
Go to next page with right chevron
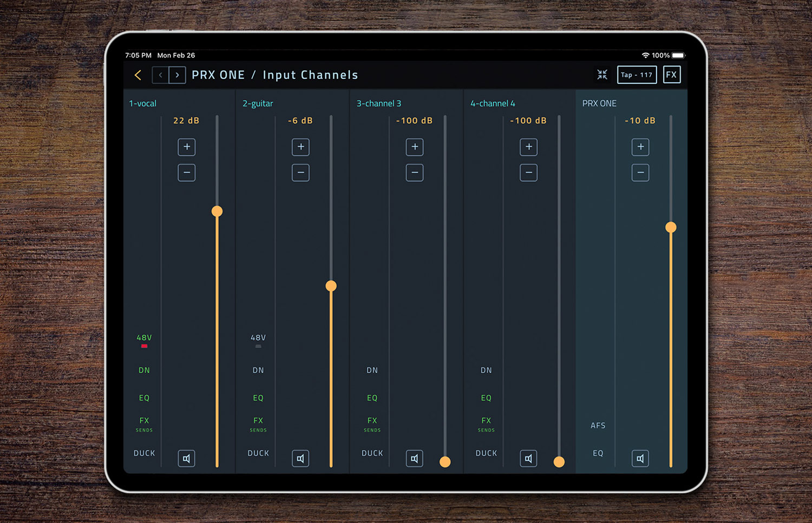pos(178,75)
